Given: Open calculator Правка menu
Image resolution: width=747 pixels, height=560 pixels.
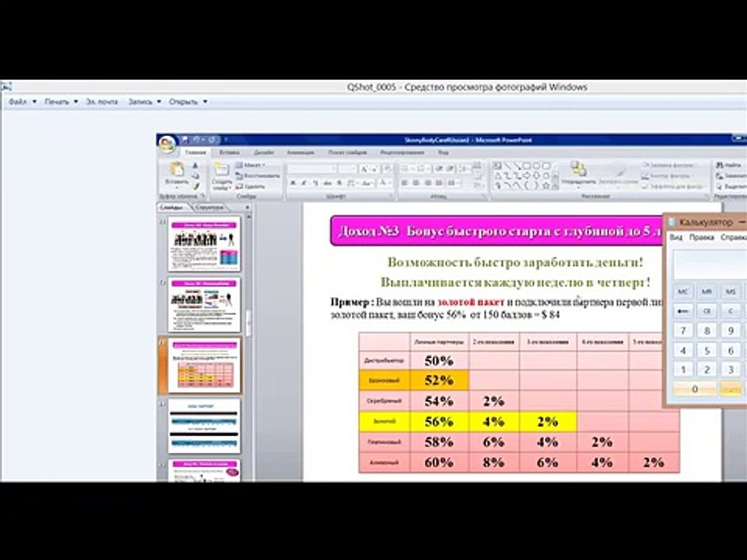Looking at the screenshot, I should pyautogui.click(x=702, y=237).
